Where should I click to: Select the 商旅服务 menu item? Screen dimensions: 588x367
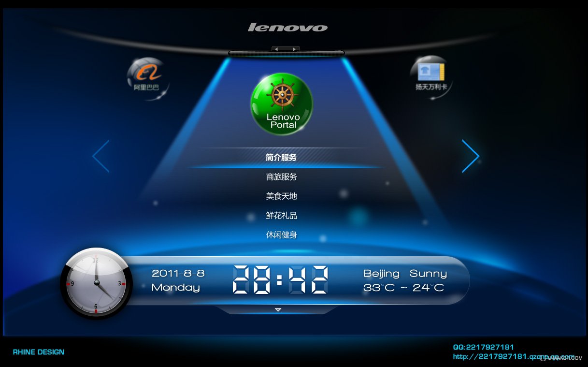click(281, 177)
